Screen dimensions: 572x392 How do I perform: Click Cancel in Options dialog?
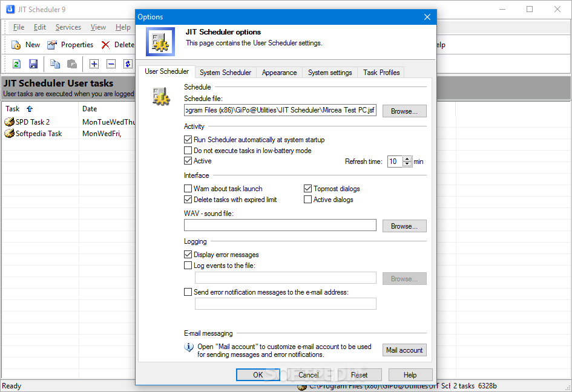(309, 375)
